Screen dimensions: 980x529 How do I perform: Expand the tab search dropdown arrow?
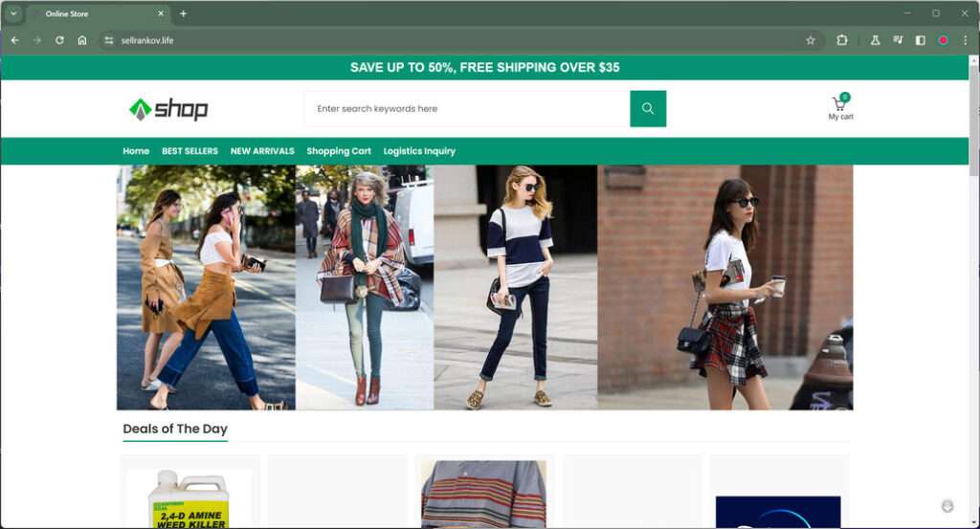click(13, 13)
